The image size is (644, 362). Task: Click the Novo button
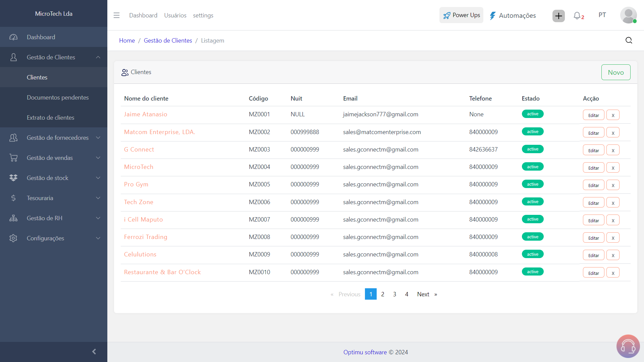[x=616, y=72]
